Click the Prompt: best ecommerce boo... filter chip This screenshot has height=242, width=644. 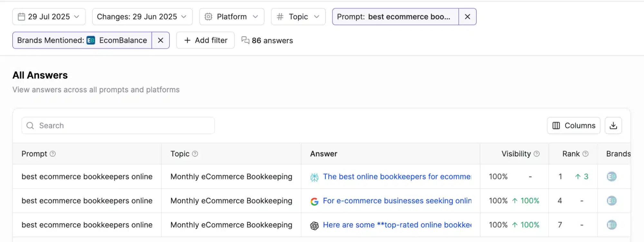pyautogui.click(x=395, y=17)
